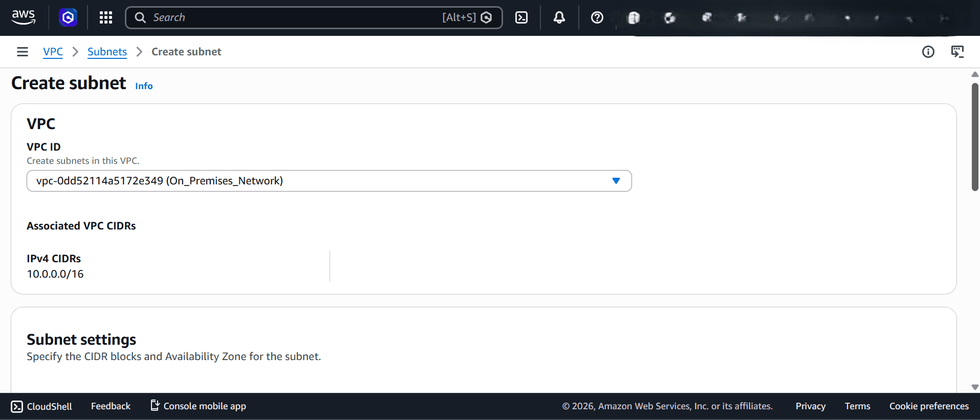The width and height of the screenshot is (980, 420).
Task: Open the Terms link
Action: (x=858, y=406)
